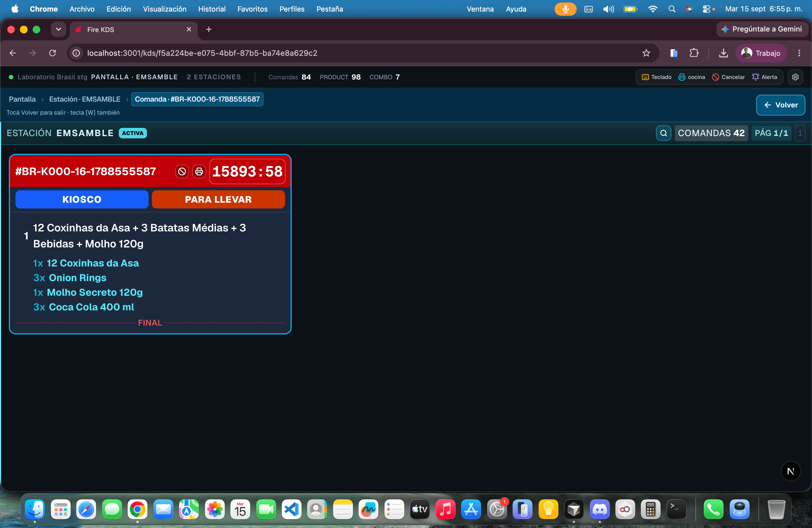Select the Onion Rings item line

click(x=70, y=278)
